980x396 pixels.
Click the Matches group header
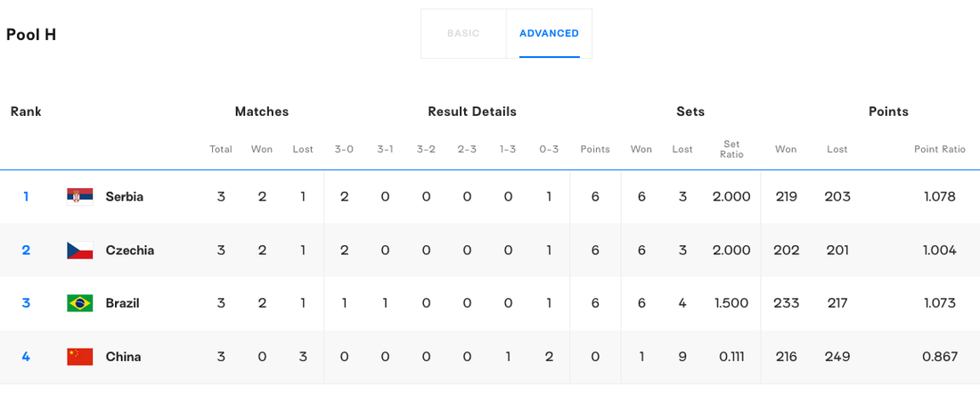[x=262, y=111]
